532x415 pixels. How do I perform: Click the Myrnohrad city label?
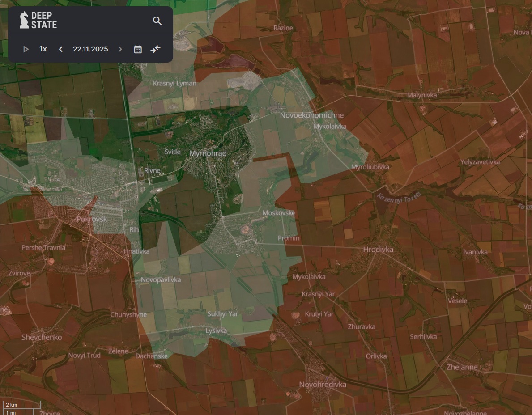[208, 153]
